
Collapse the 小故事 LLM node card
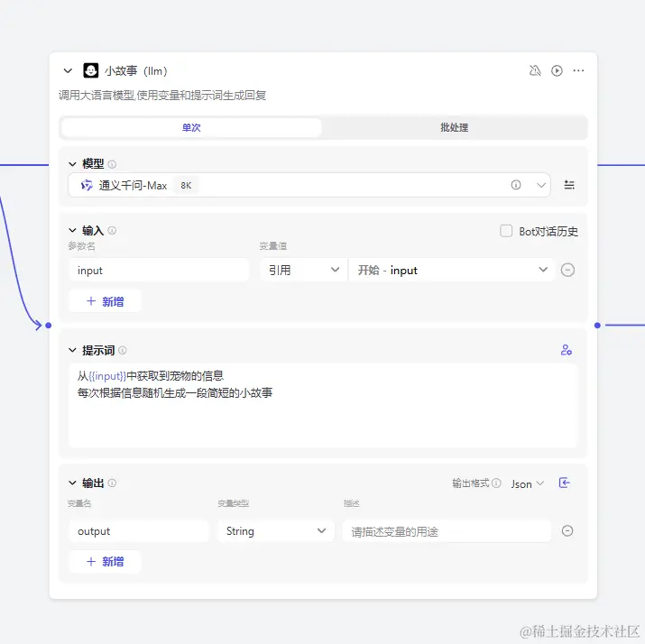click(68, 70)
